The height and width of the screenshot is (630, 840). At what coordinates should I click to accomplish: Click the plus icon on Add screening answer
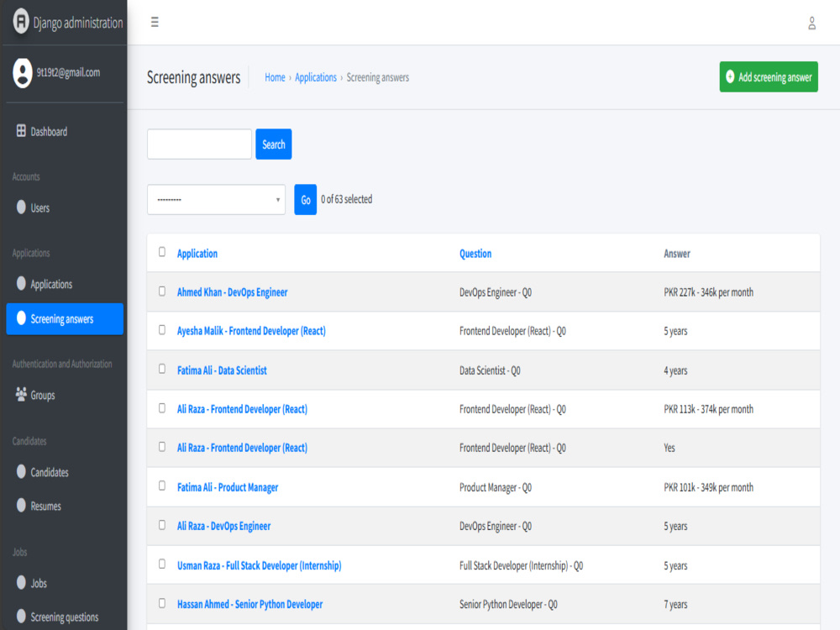[730, 76]
